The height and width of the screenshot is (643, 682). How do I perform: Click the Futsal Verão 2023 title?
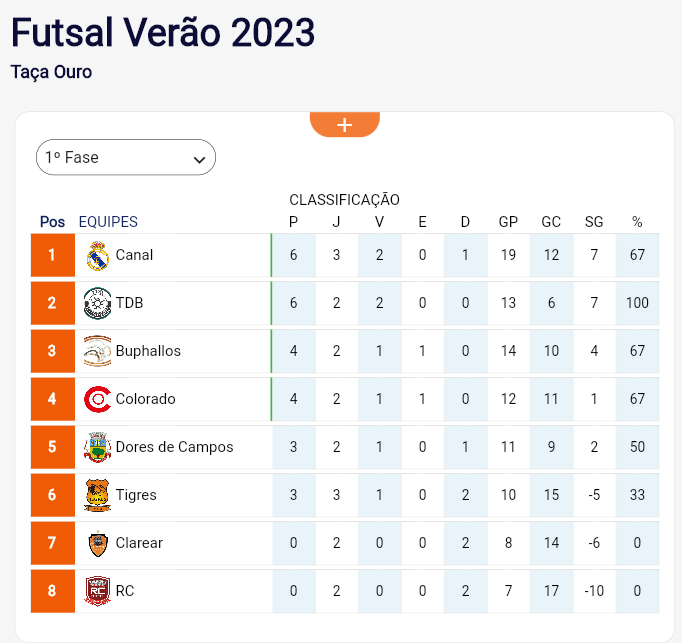(x=163, y=32)
